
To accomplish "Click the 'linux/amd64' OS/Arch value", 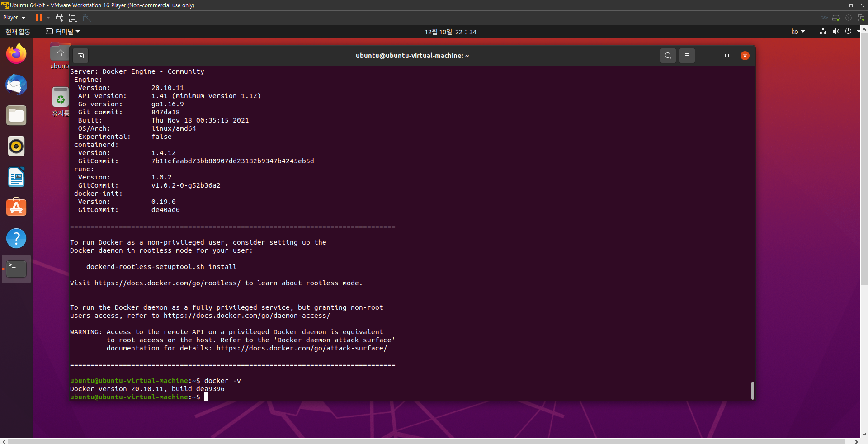I will coord(174,128).
